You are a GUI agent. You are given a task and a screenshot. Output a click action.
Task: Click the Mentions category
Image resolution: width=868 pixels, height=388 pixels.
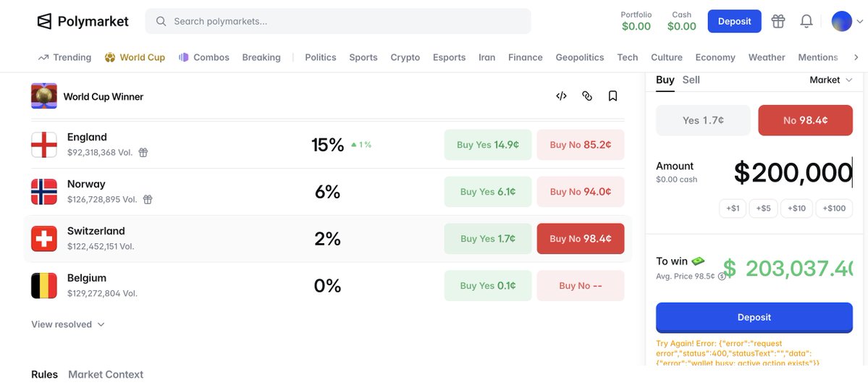[x=817, y=57]
